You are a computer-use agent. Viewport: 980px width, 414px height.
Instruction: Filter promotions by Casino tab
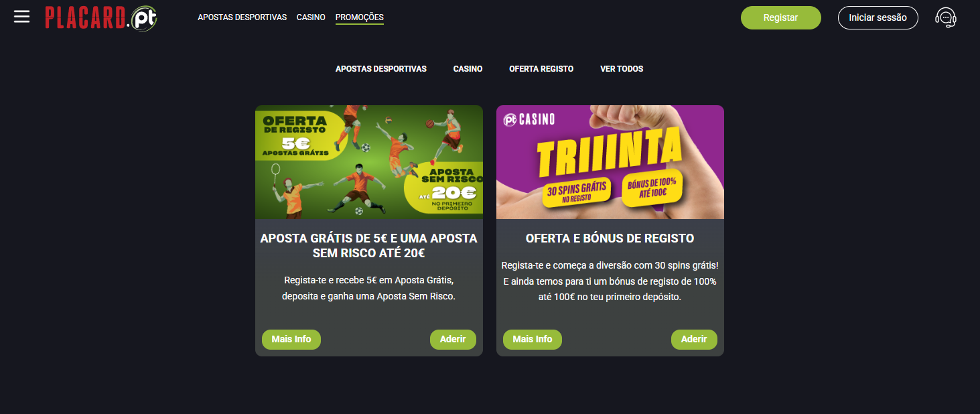(x=468, y=69)
